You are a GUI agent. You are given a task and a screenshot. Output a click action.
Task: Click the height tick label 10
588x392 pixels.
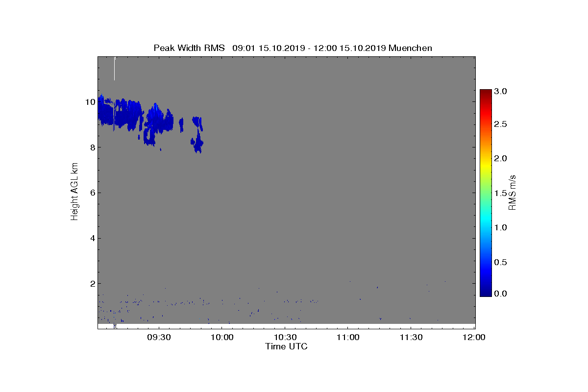coord(89,102)
